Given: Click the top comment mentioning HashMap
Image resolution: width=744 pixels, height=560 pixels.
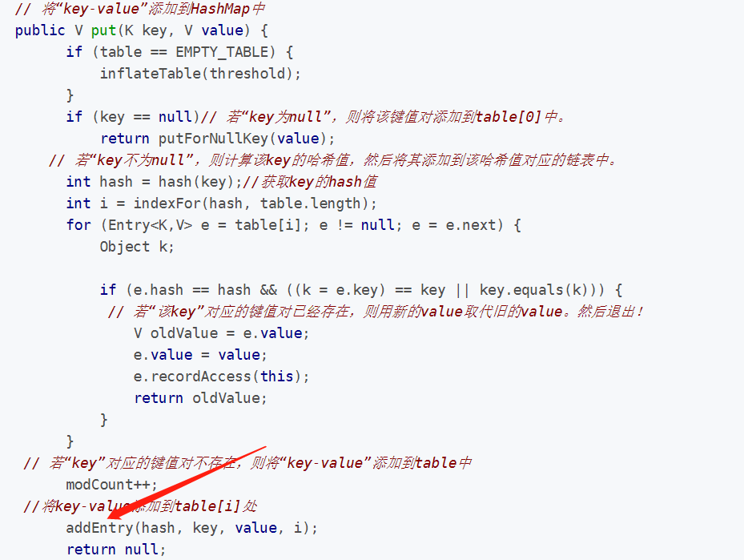Looking at the screenshot, I should 140,9.
